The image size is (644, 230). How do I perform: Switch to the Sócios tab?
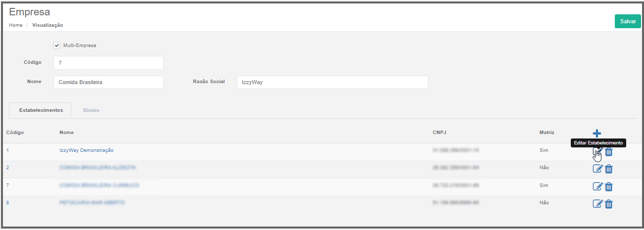[x=91, y=110]
